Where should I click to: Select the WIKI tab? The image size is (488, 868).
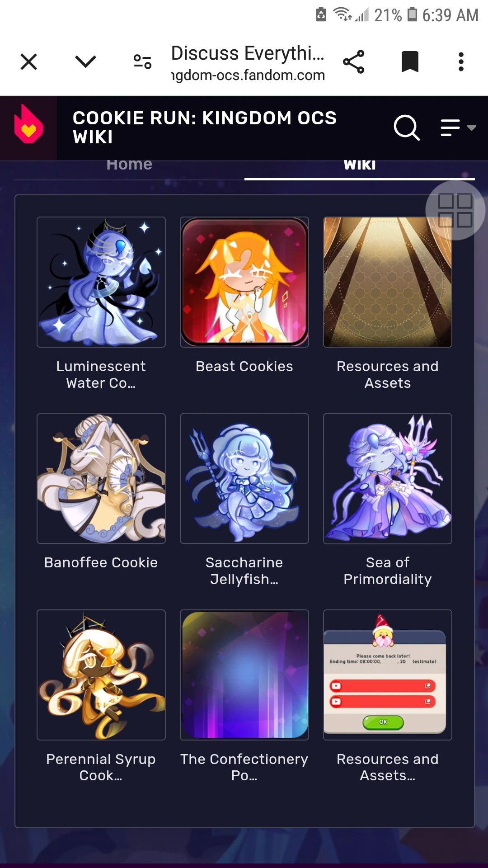360,165
